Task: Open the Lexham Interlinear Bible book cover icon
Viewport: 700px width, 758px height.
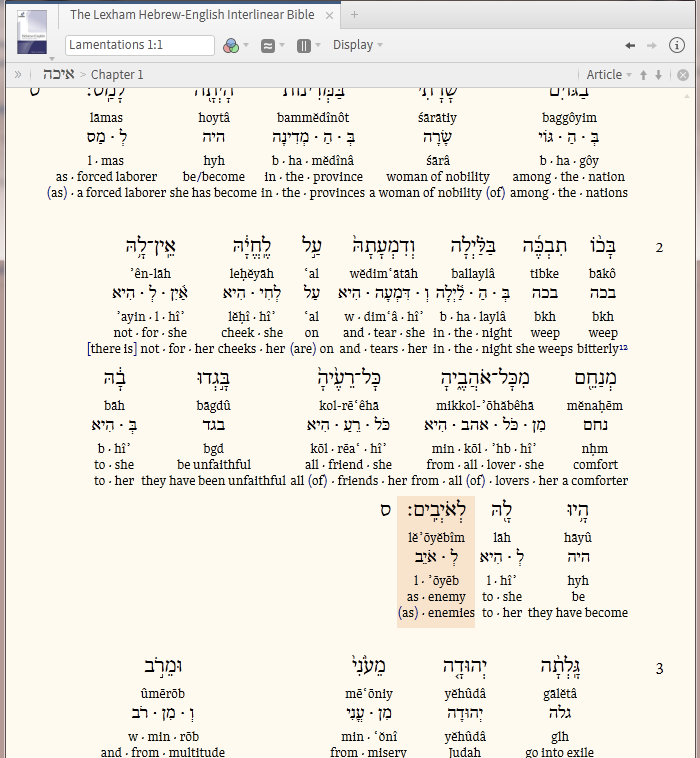Action: coord(32,31)
